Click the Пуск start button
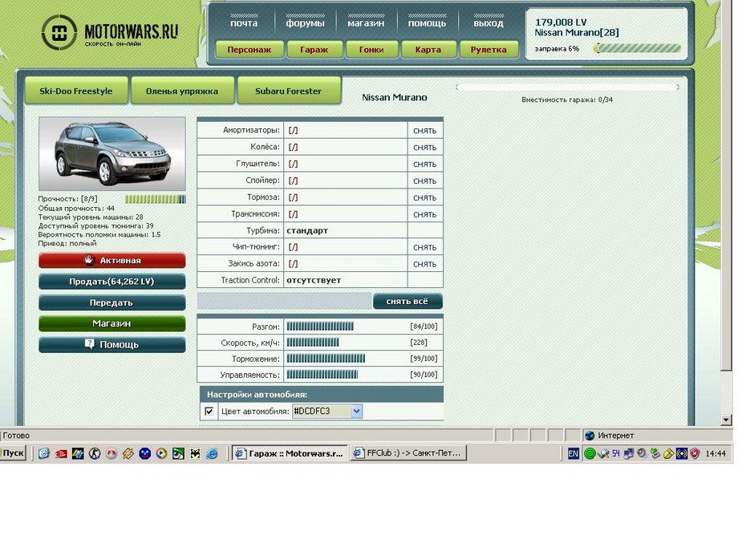 [13, 453]
